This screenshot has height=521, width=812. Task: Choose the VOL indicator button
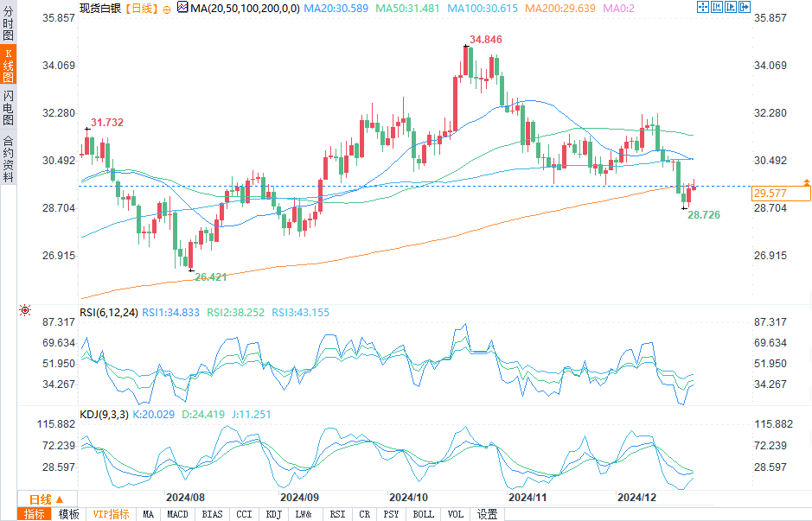pyautogui.click(x=455, y=514)
